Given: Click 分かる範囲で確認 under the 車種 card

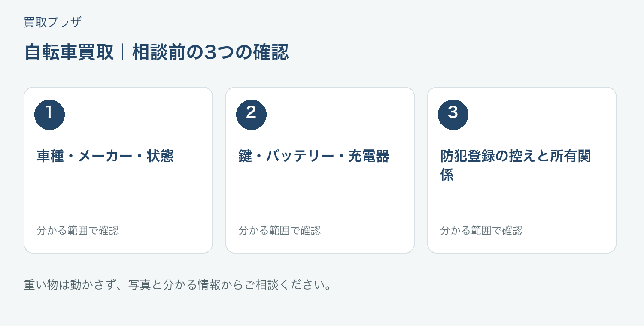Looking at the screenshot, I should coord(78,231).
